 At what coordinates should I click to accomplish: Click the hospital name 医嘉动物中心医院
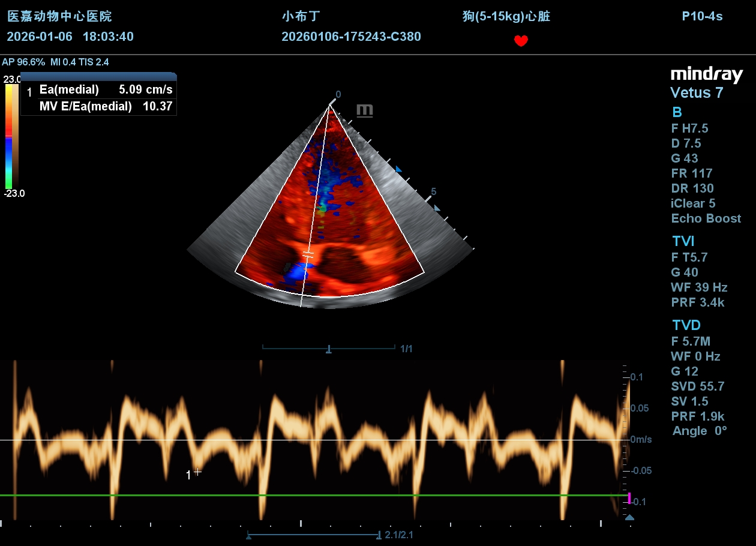tap(59, 16)
